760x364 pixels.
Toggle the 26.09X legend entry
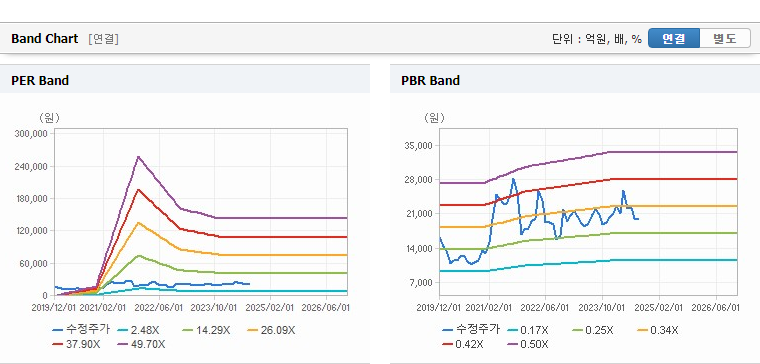click(x=271, y=331)
